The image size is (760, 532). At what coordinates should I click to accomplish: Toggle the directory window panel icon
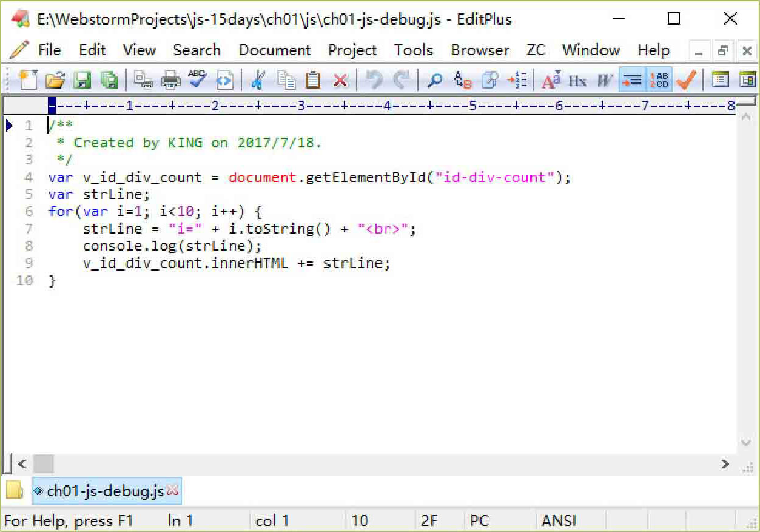click(x=720, y=80)
